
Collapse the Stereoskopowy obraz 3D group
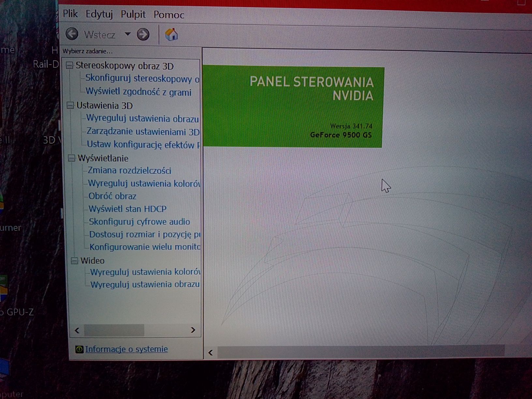pyautogui.click(x=69, y=66)
